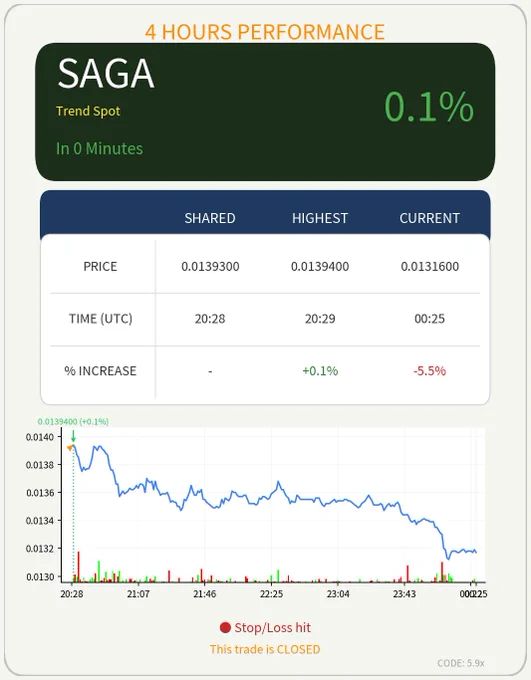Click the red Stop/Loss hit circle icon
Image resolution: width=531 pixels, height=680 pixels.
point(225,628)
